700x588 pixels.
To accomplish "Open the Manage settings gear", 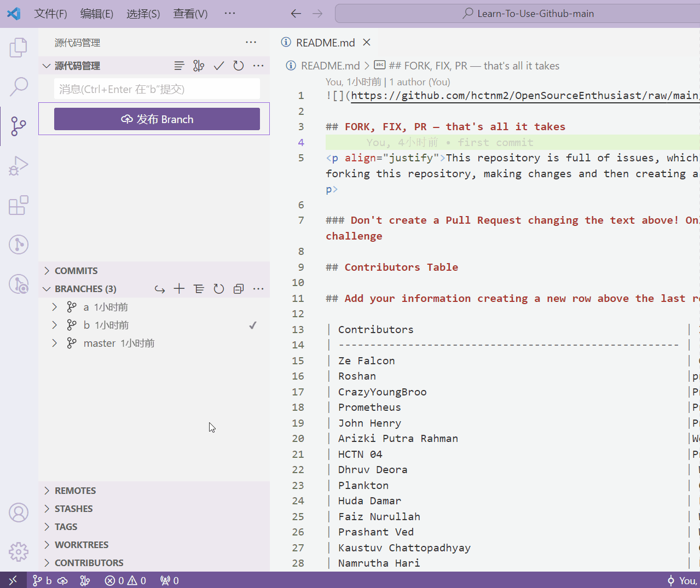I will (19, 551).
